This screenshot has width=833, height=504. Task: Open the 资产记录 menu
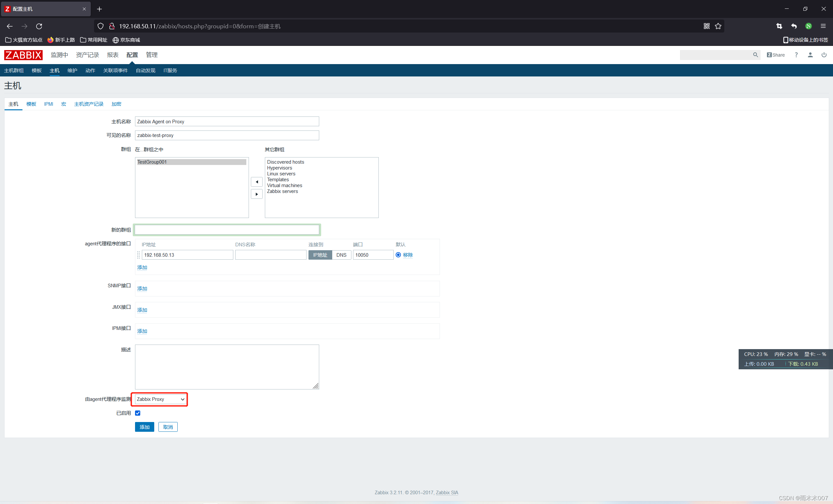point(88,55)
